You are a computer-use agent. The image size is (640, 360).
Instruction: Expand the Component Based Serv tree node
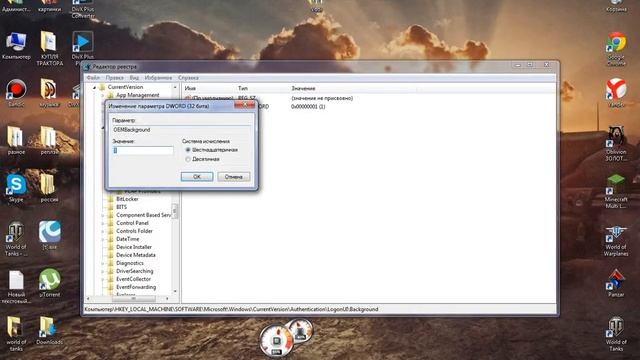pyautogui.click(x=102, y=215)
